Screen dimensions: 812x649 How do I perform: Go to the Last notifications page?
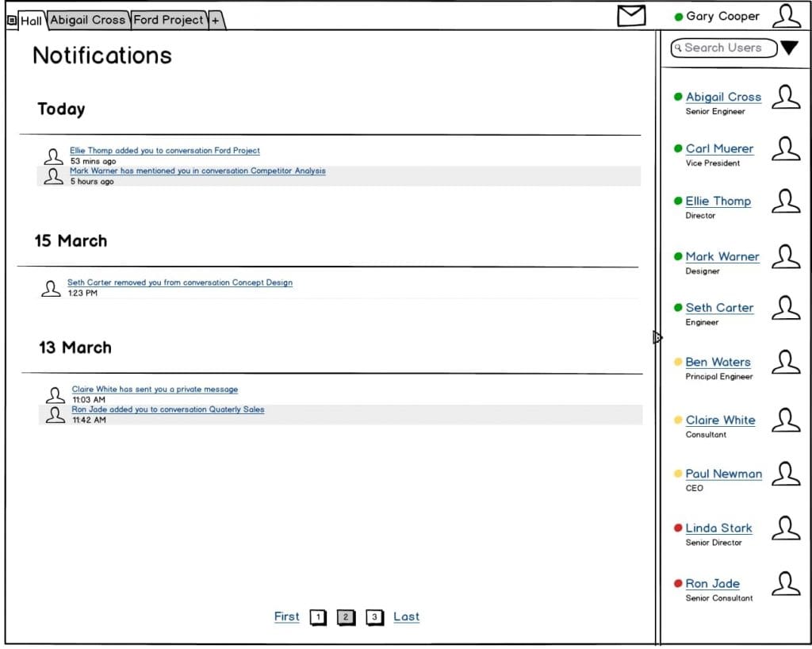(407, 617)
